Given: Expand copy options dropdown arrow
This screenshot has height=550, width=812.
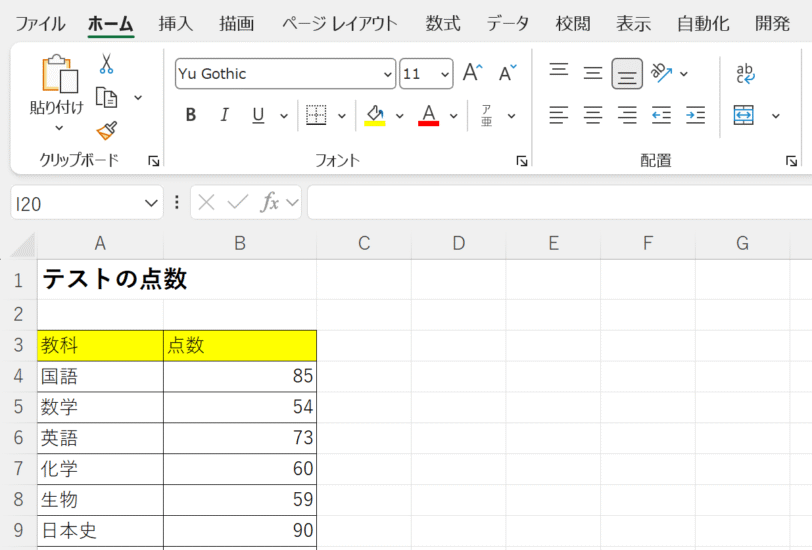Looking at the screenshot, I should [x=138, y=97].
